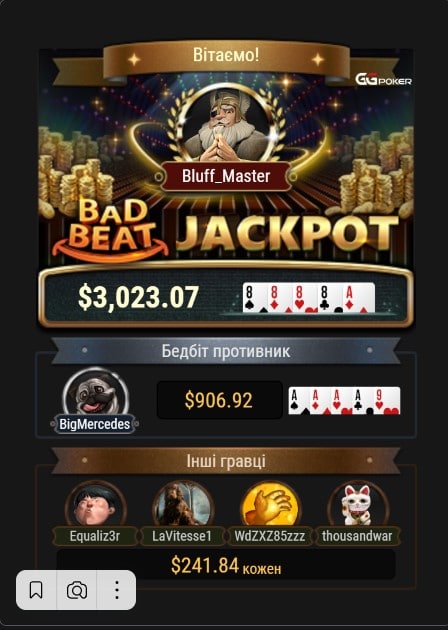The width and height of the screenshot is (448, 630).
Task: Click the Інші гравці section header
Action: point(226,460)
